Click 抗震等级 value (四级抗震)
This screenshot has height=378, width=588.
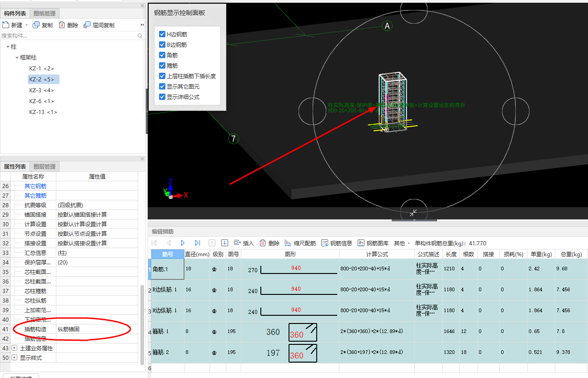click(x=97, y=205)
